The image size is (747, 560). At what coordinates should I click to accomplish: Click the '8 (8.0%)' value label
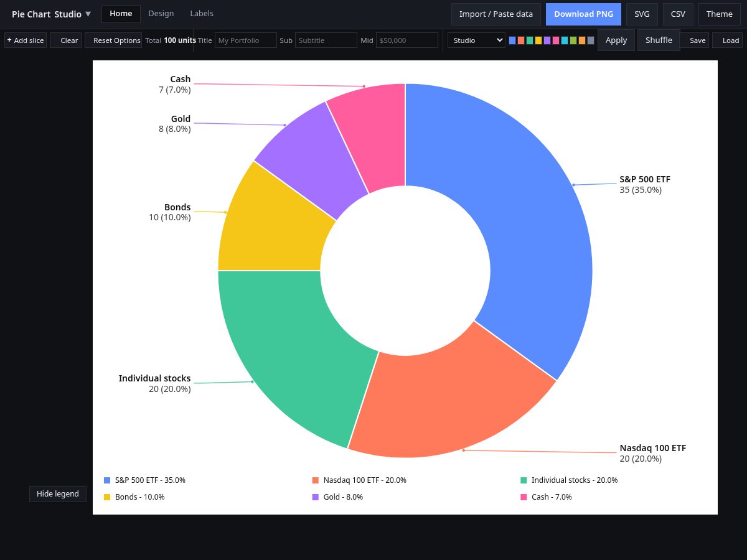[x=175, y=129]
